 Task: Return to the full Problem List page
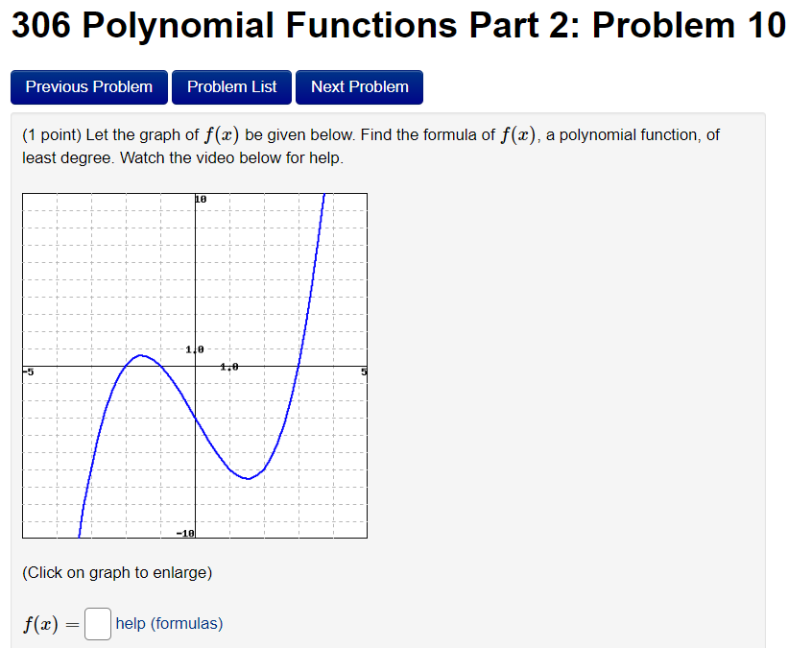231,86
